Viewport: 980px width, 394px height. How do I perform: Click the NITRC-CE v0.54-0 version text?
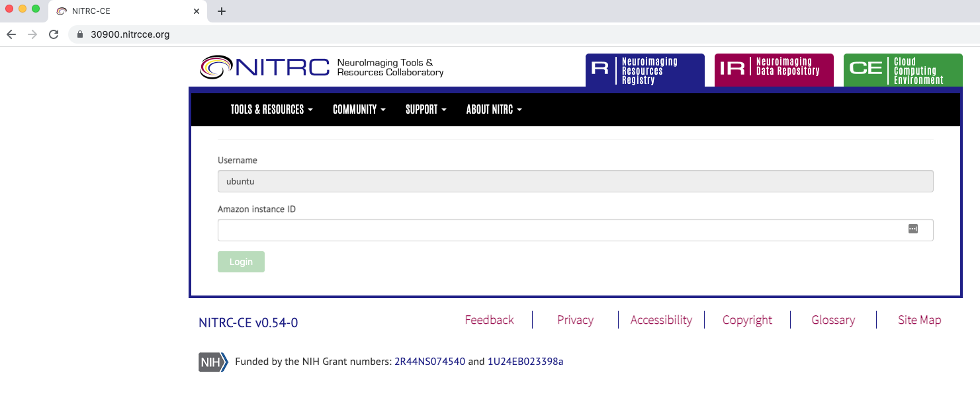click(x=248, y=323)
